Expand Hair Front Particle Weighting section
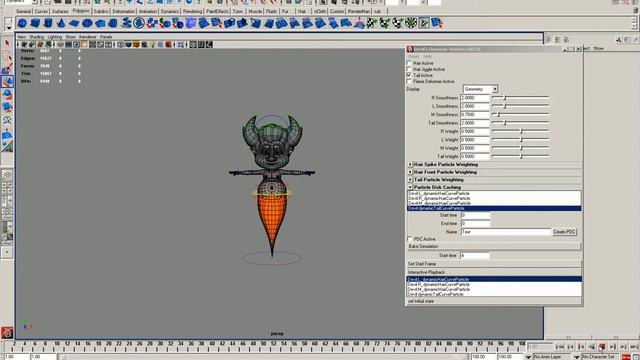 click(x=410, y=172)
